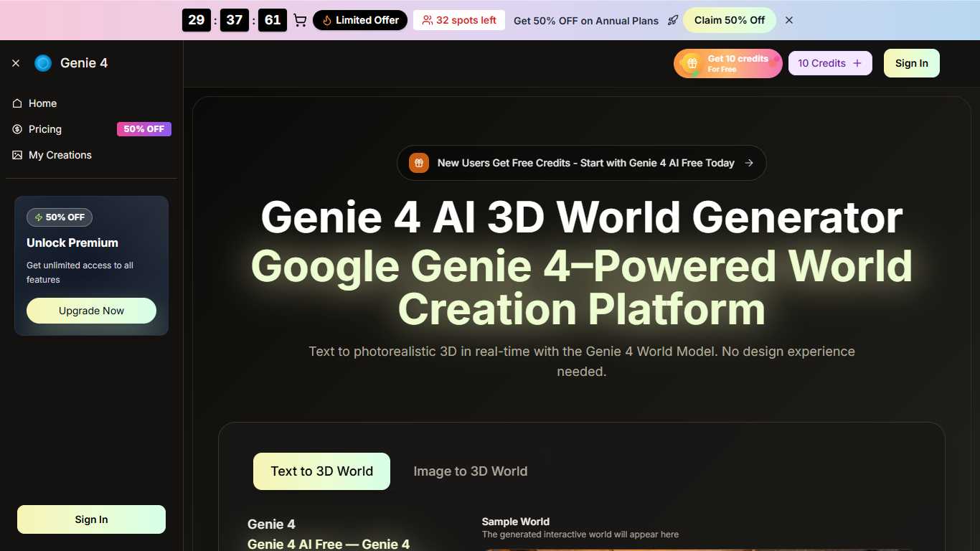Switch to the Image to 3D World tab
Viewport: 980px width, 551px height.
pyautogui.click(x=470, y=471)
